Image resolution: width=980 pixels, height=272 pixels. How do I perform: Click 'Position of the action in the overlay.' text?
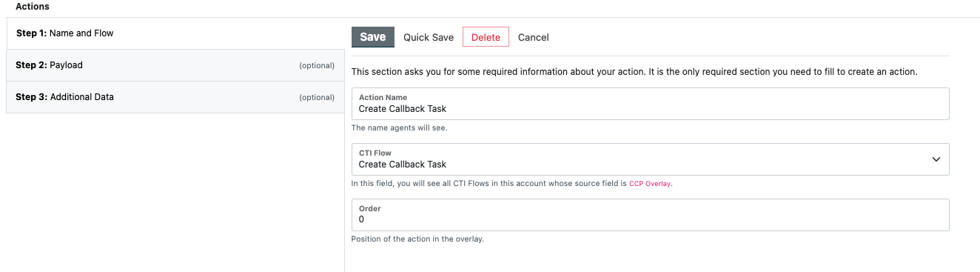tap(417, 239)
